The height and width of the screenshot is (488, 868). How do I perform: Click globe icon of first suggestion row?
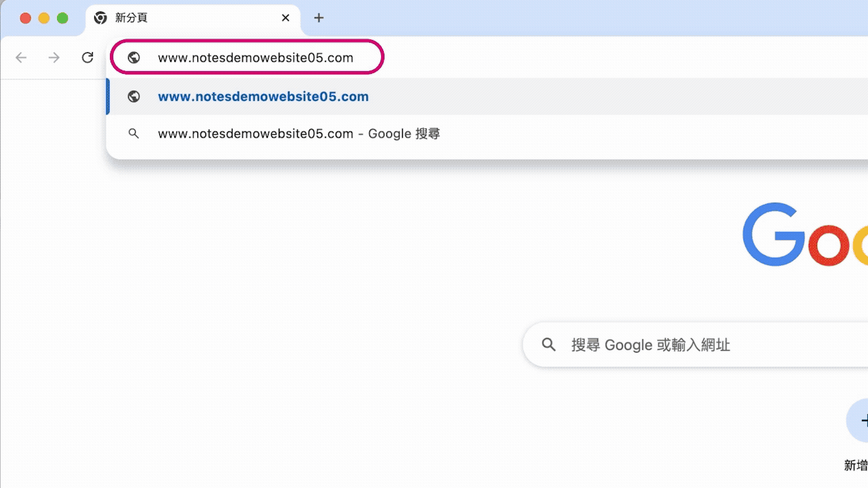point(134,96)
